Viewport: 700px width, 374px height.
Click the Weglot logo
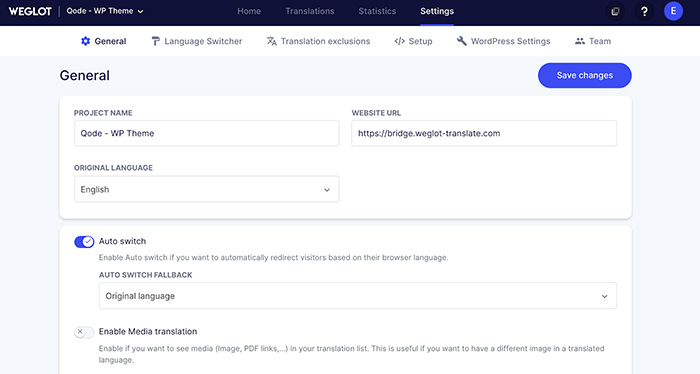click(30, 11)
